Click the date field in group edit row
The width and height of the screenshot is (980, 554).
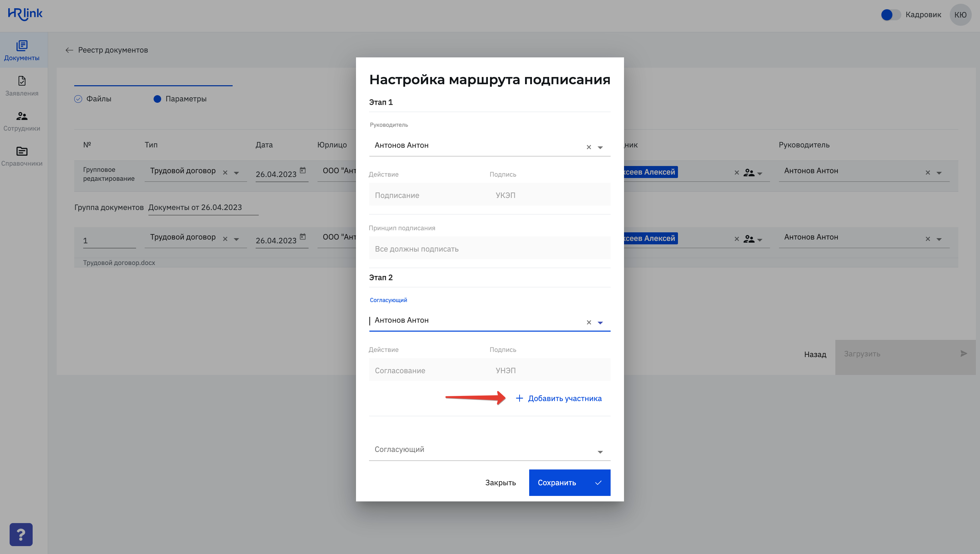pyautogui.click(x=276, y=174)
